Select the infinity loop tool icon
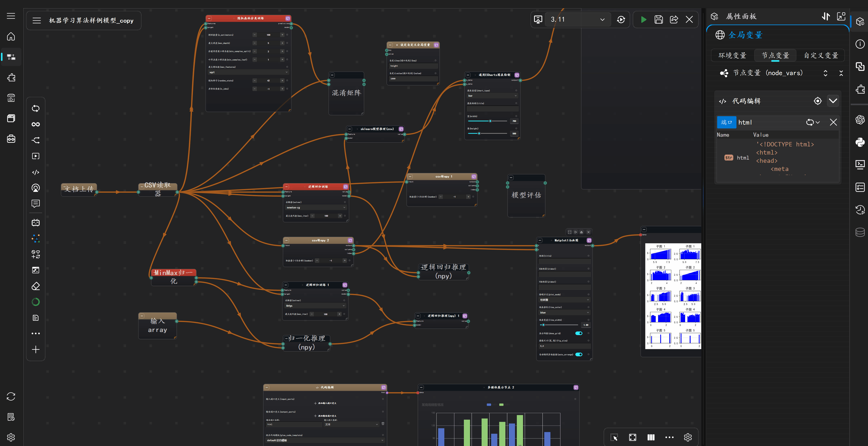Screen dimensions: 868x446 click(x=36, y=124)
